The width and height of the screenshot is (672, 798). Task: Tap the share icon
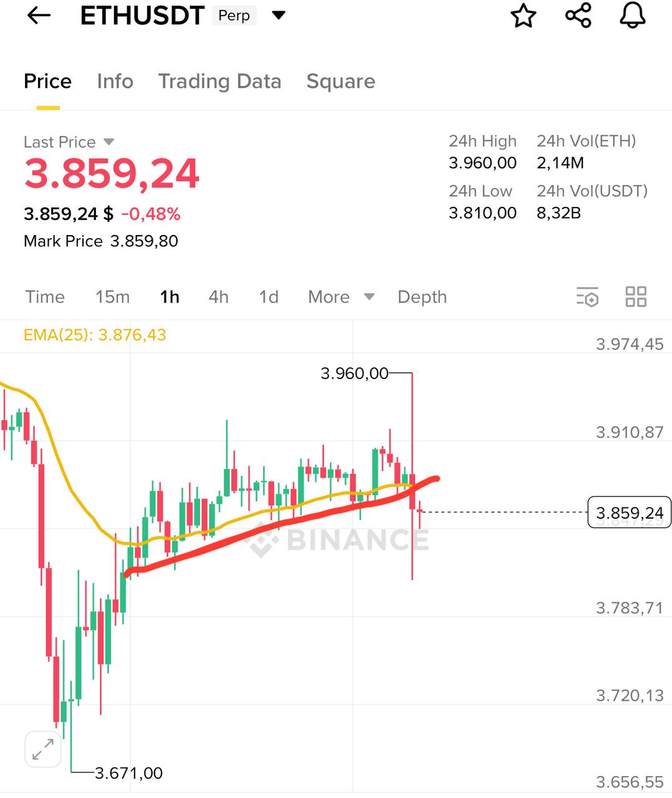tap(578, 16)
